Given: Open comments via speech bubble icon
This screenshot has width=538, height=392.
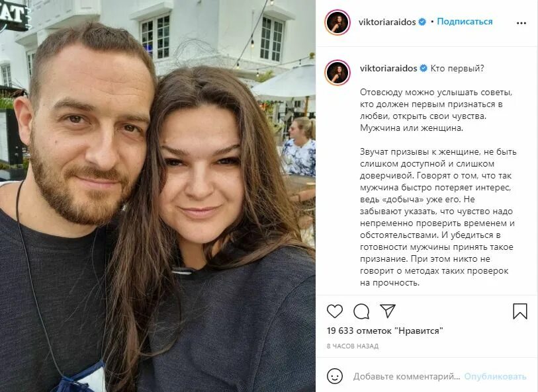Looking at the screenshot, I should [361, 311].
